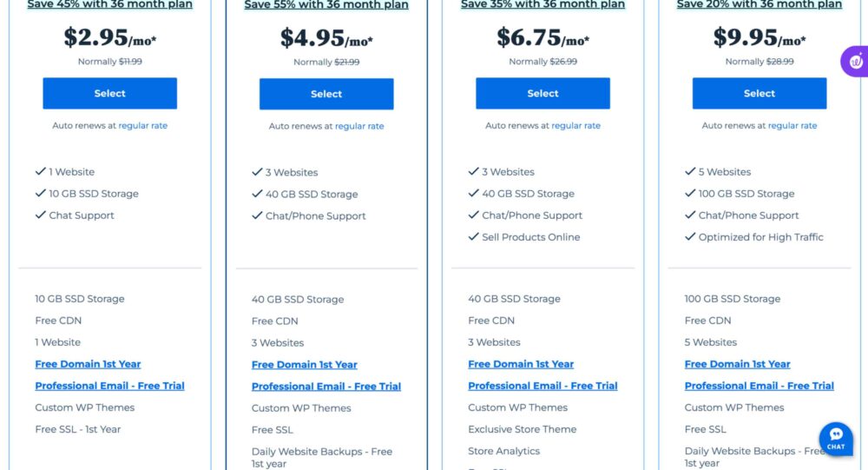This screenshot has width=868, height=470.
Task: Select the $4.95/mo hosting plan
Action: 326,94
